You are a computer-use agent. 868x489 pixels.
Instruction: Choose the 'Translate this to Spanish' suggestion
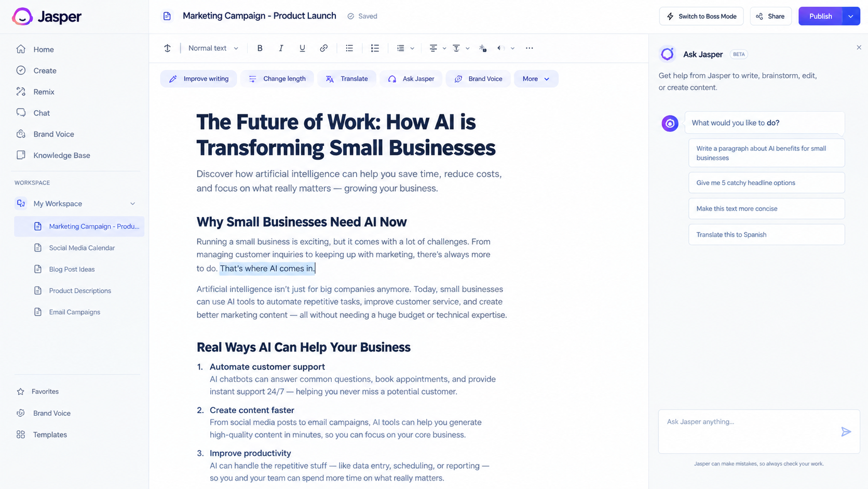point(766,235)
